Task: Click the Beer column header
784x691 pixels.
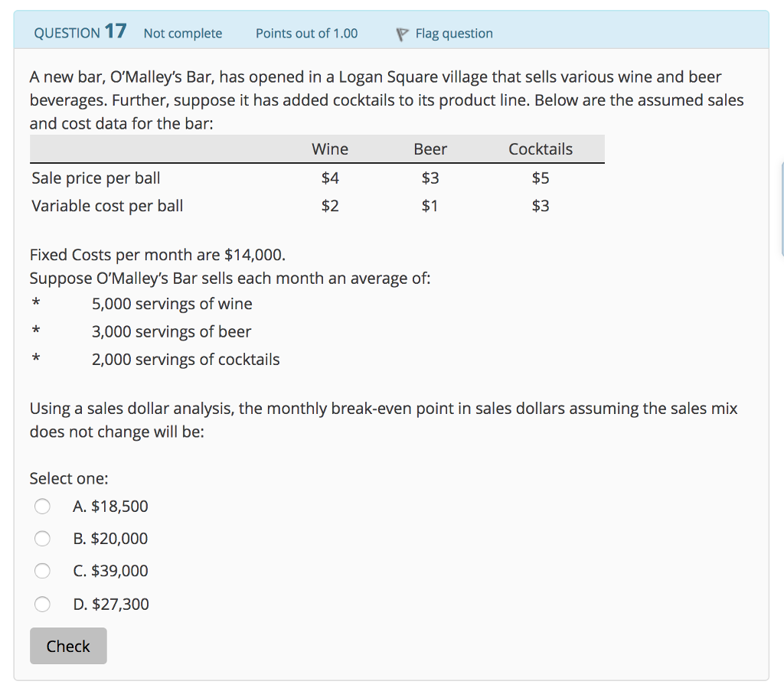Action: click(430, 149)
